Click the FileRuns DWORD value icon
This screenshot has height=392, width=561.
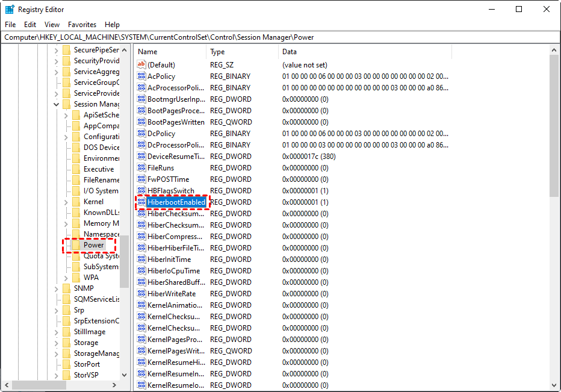pyautogui.click(x=141, y=168)
